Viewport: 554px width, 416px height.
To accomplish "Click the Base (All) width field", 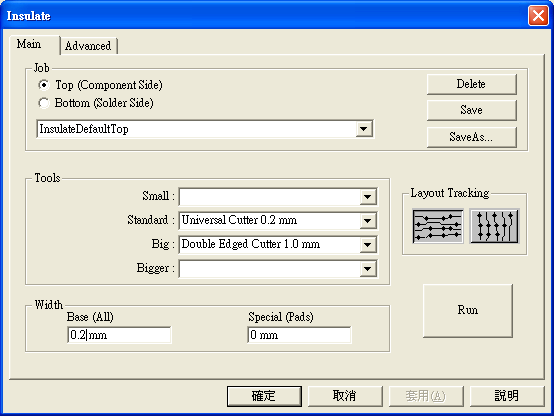I will (x=119, y=335).
